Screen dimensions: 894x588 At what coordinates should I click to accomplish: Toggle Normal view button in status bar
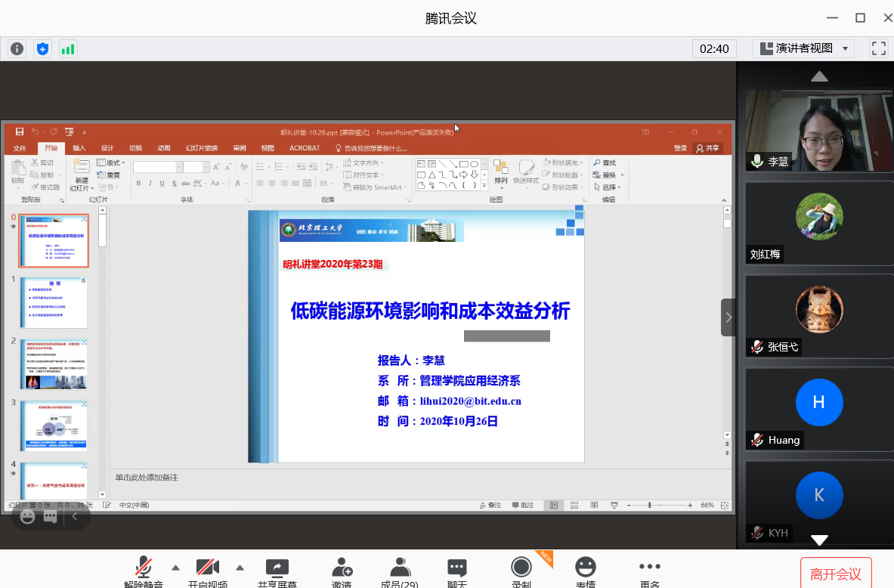point(554,506)
